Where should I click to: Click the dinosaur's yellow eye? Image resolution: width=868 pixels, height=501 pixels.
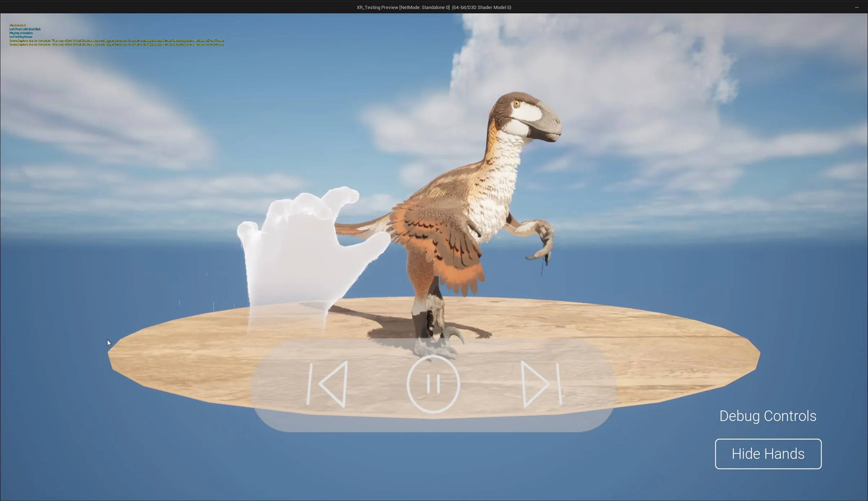517,104
